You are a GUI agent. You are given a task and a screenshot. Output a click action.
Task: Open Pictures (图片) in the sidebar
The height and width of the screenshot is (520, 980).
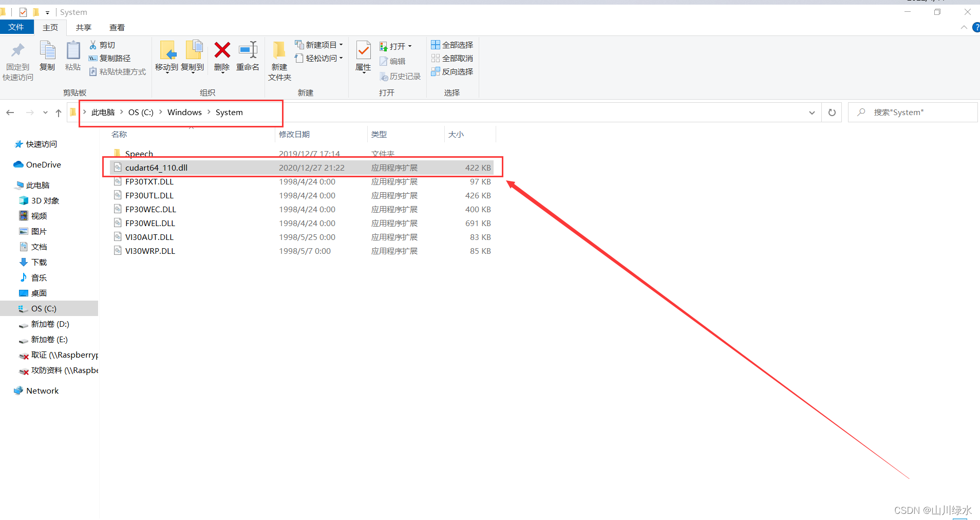(x=33, y=231)
